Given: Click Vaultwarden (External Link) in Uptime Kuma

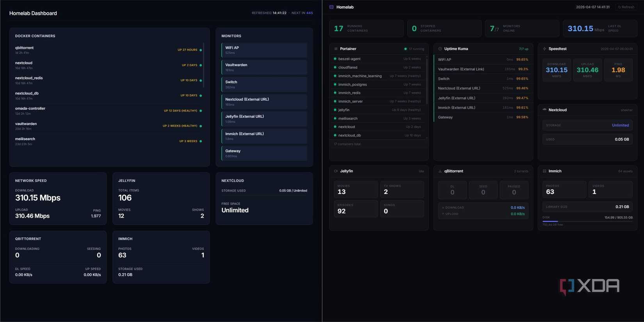Looking at the screenshot, I should (483, 69).
